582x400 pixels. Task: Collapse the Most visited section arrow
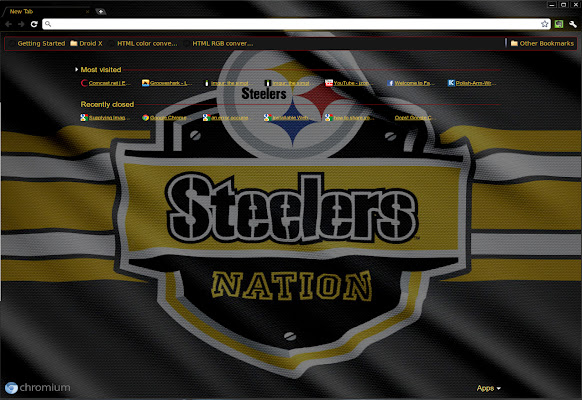tap(76, 69)
